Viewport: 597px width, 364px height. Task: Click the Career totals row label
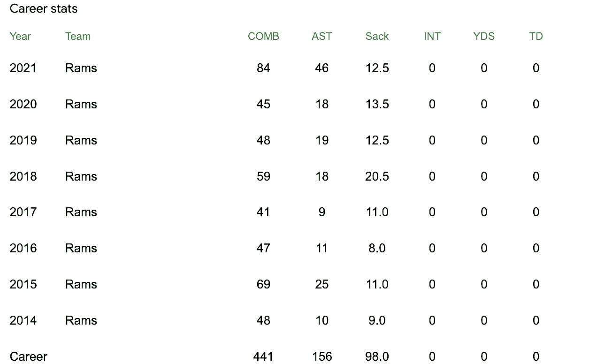coord(29,356)
